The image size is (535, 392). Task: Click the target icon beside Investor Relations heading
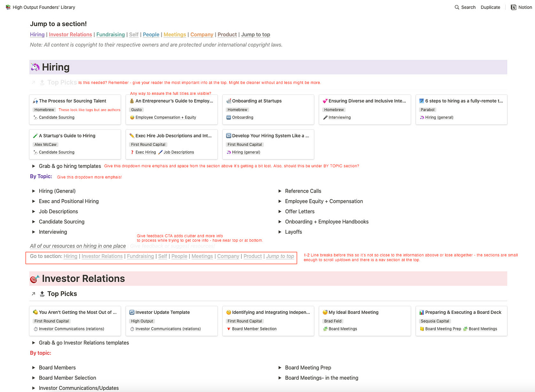35,279
